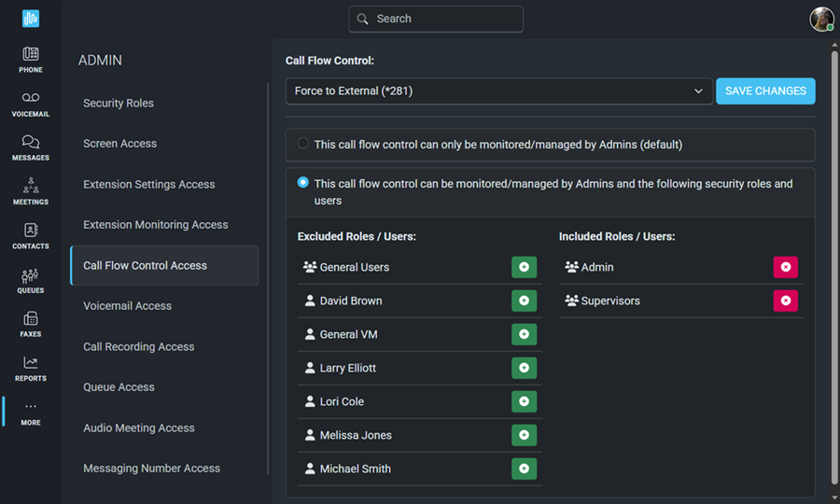Add David Brown with green plus
The width and height of the screenshot is (840, 504).
[524, 301]
